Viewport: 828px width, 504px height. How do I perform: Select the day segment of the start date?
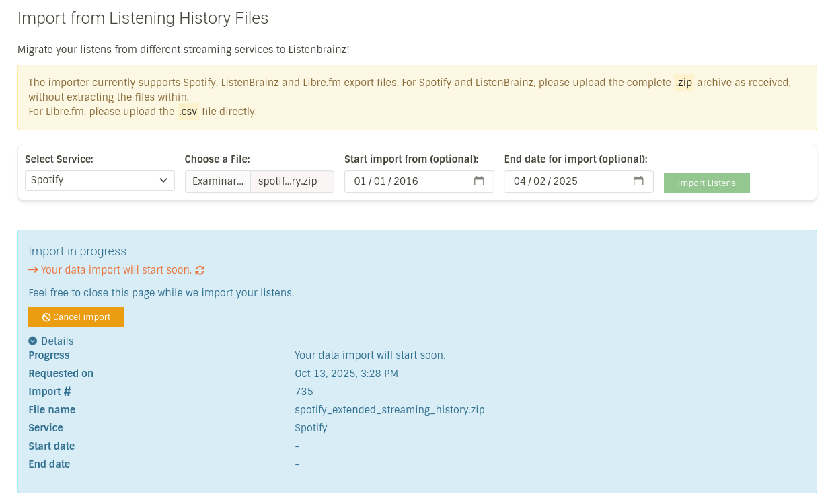[361, 181]
